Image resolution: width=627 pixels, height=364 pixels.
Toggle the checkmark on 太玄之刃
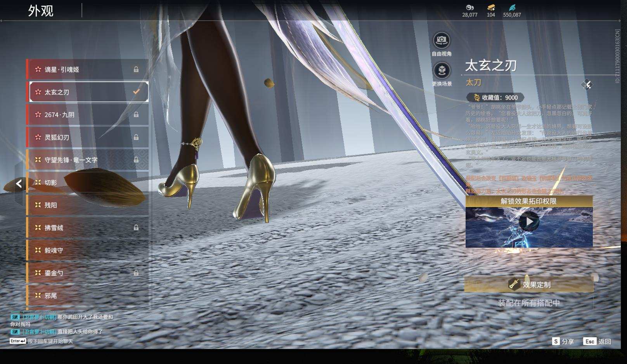pyautogui.click(x=136, y=92)
